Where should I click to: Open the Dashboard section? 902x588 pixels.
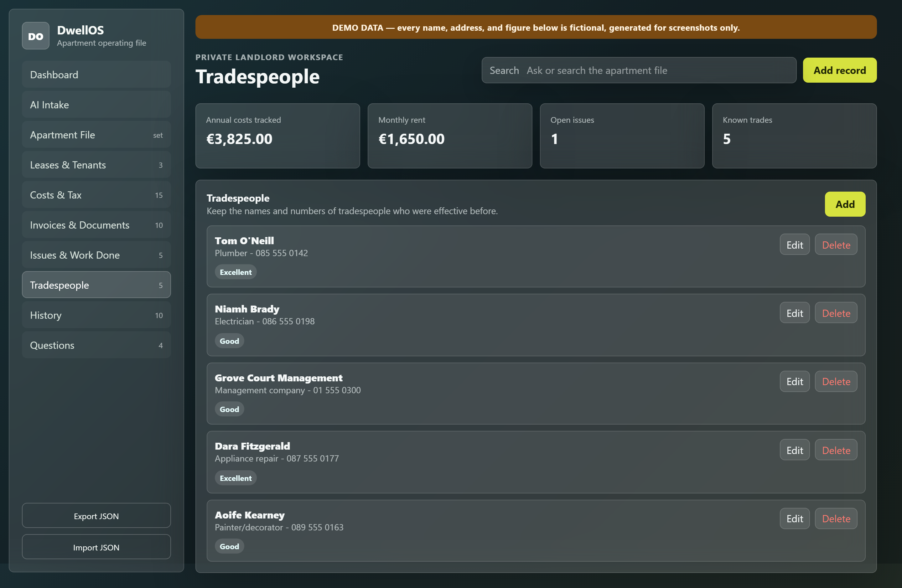pyautogui.click(x=96, y=75)
